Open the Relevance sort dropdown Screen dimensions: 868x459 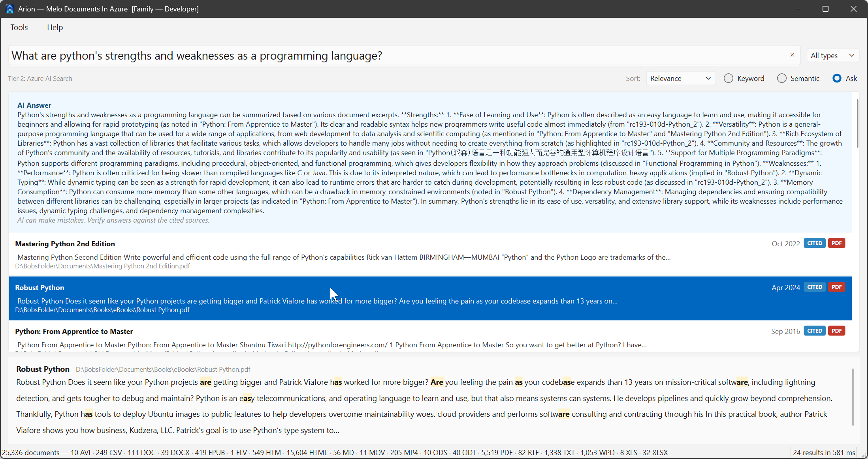point(680,78)
